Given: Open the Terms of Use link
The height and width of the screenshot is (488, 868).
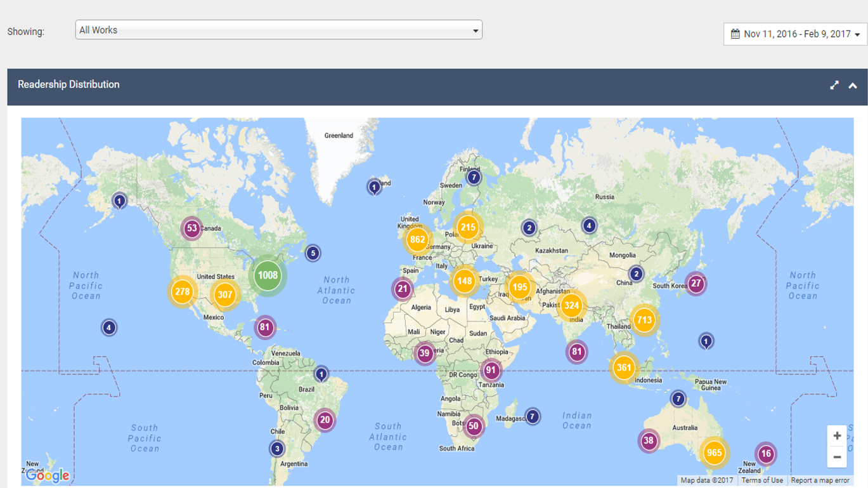Looking at the screenshot, I should tap(763, 480).
